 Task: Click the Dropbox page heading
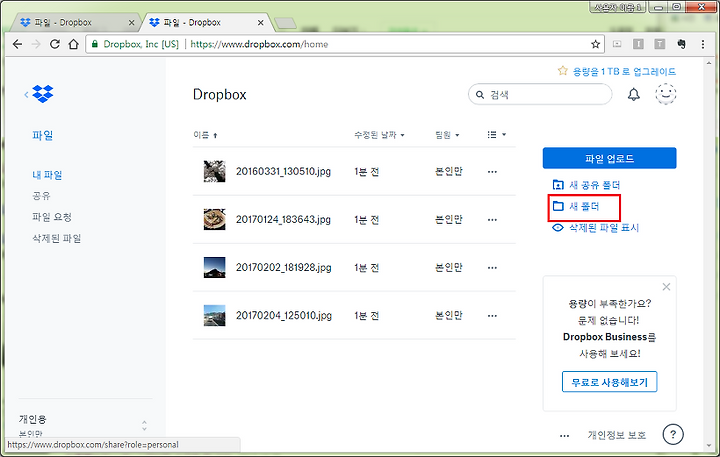pyautogui.click(x=219, y=94)
